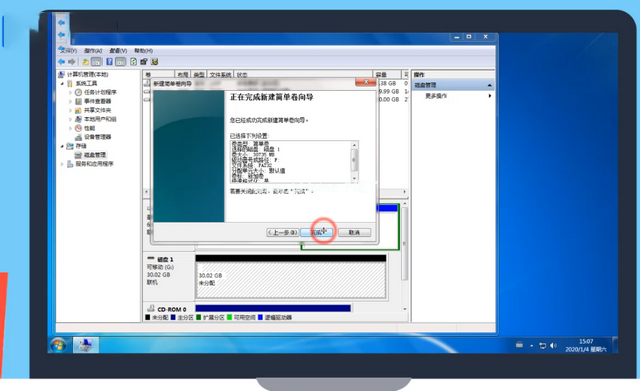The image size is (640, 391).
Task: Click the Cancel (取消) wizard button
Action: click(x=354, y=232)
